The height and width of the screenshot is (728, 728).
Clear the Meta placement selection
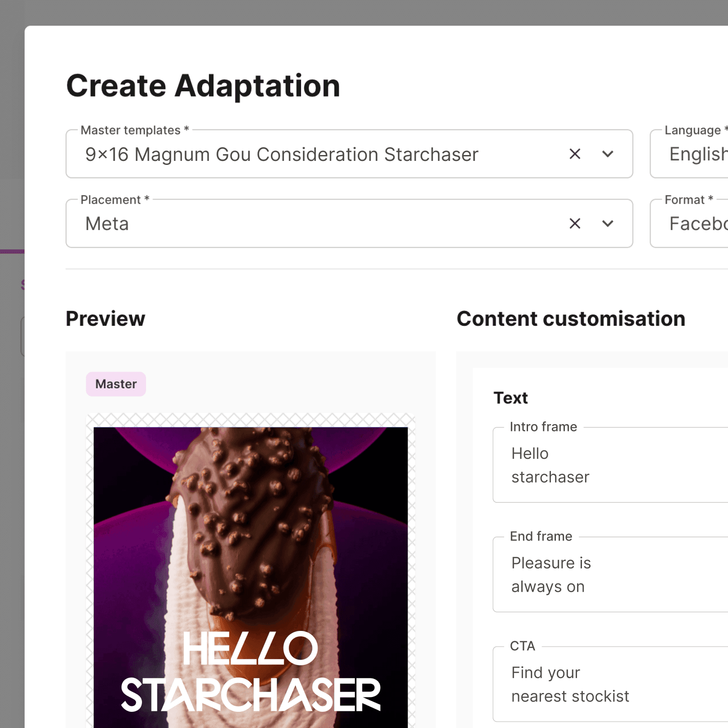575,223
